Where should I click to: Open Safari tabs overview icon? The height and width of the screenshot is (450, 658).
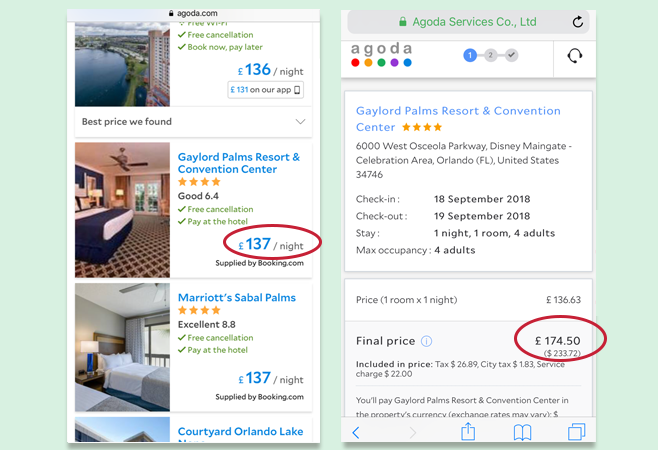(577, 432)
